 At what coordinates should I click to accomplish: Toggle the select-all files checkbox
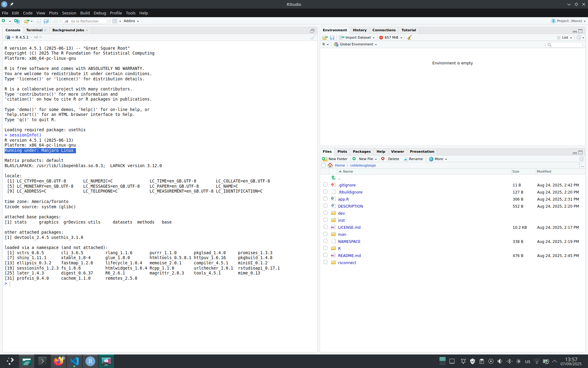[x=323, y=165]
